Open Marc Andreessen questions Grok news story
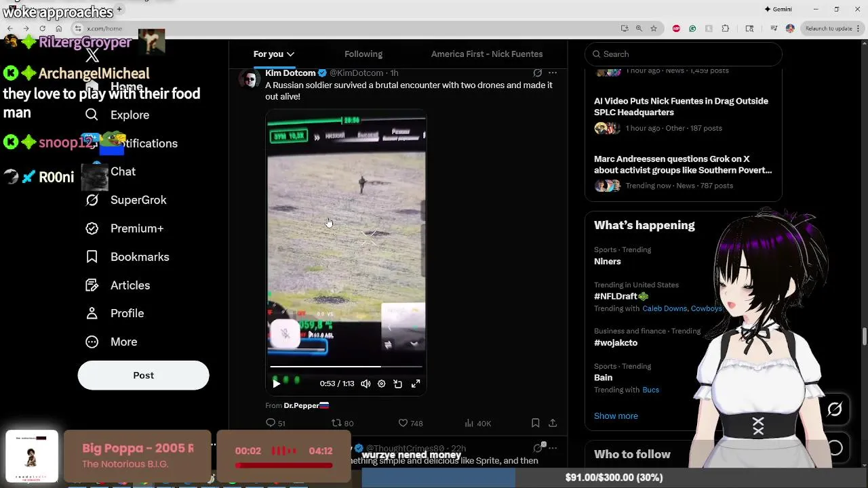Image resolution: width=868 pixels, height=488 pixels. pos(683,164)
